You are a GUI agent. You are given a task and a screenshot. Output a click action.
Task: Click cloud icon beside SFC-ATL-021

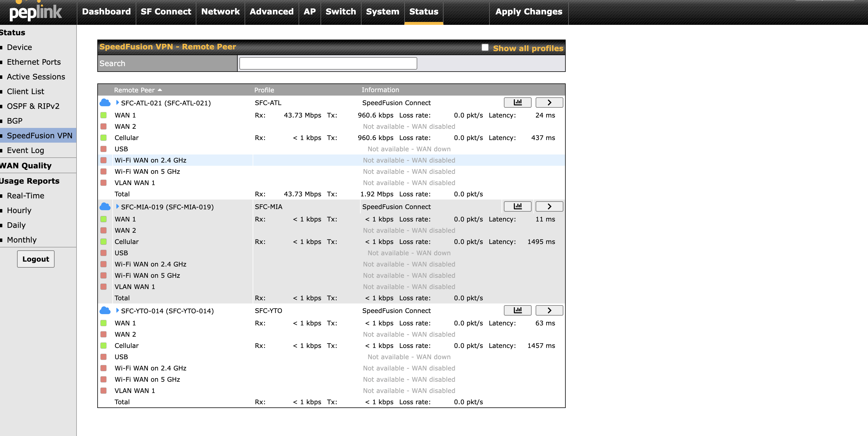click(x=105, y=103)
